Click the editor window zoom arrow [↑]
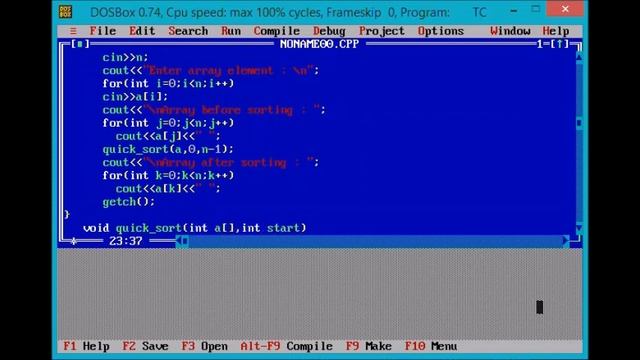Screen dimensions: 640x360 560,44
